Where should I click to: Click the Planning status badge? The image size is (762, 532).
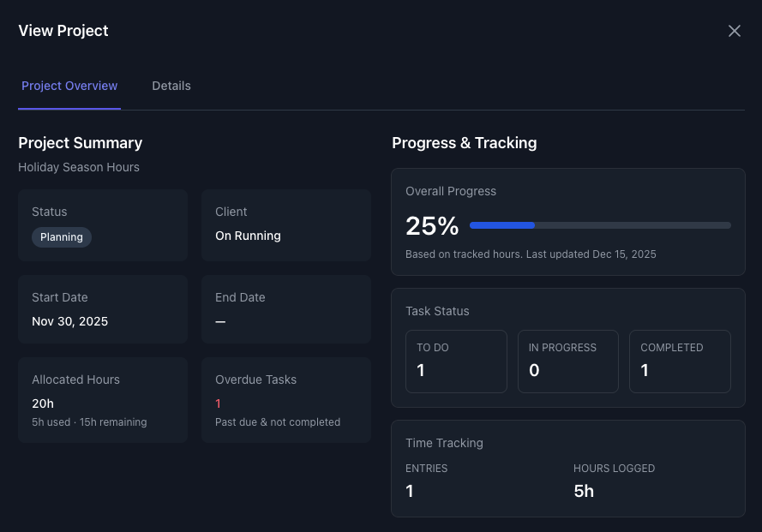click(62, 237)
